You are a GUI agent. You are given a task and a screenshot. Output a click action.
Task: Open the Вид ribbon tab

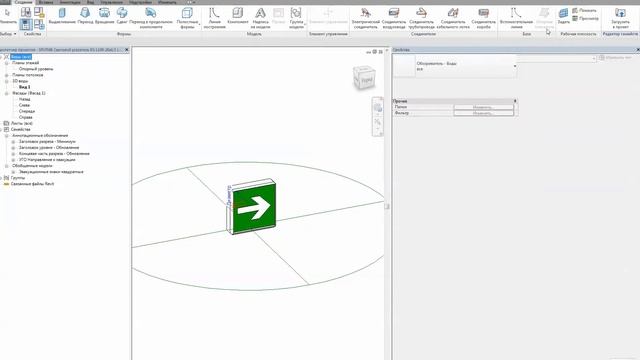91,2
